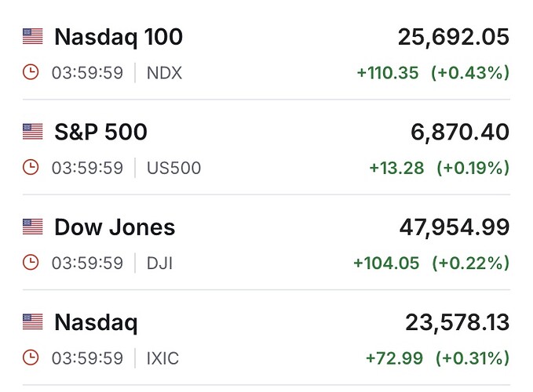Click the US flag beside Nasdaq 100

pyautogui.click(x=32, y=36)
